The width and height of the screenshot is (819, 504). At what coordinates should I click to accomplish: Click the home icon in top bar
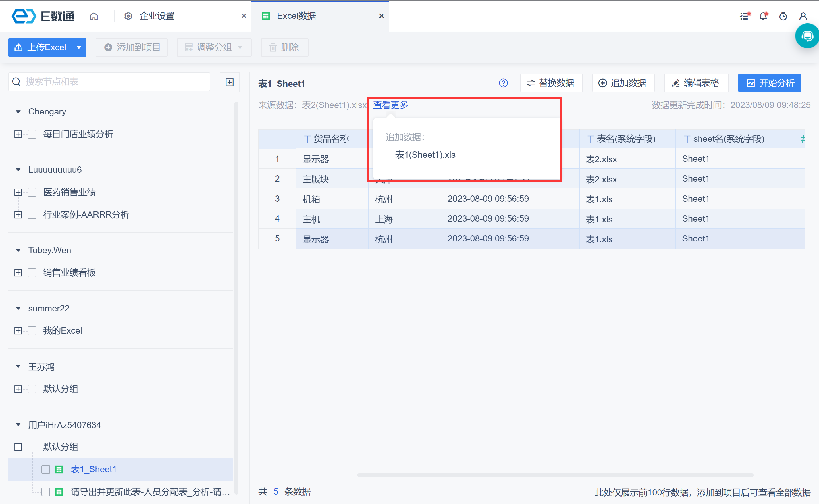pos(94,16)
